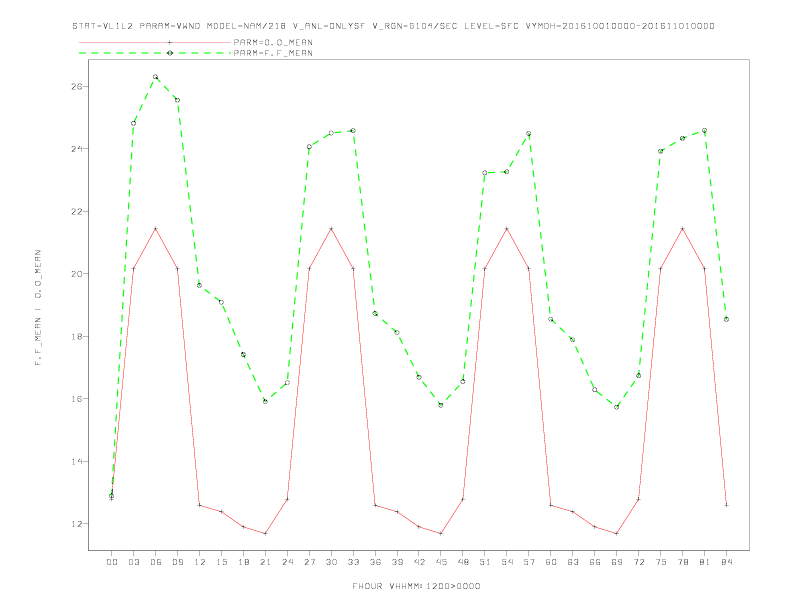The height and width of the screenshot is (612, 792).
Task: Click y-axis tick label 20
Action: (76, 274)
